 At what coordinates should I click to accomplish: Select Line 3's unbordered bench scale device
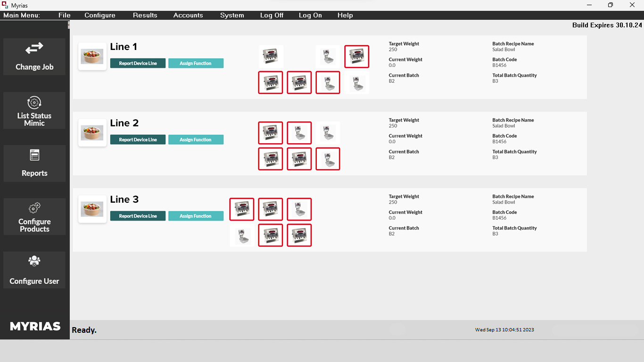click(x=242, y=235)
